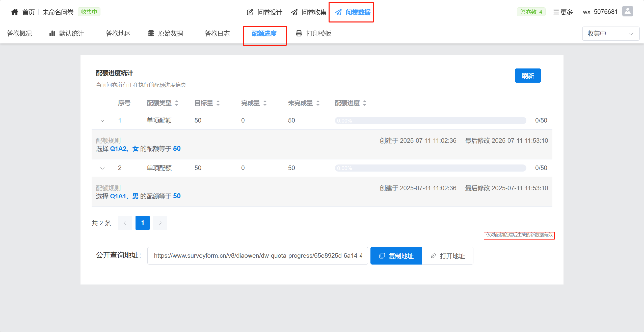644x332 pixels.
Task: Toggle sort on 目标量 column
Action: tap(218, 103)
